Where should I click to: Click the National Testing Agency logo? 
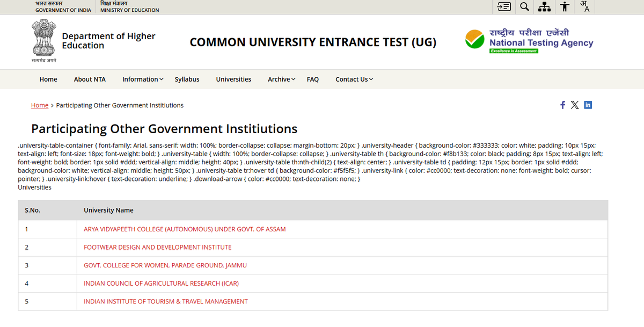click(x=529, y=41)
